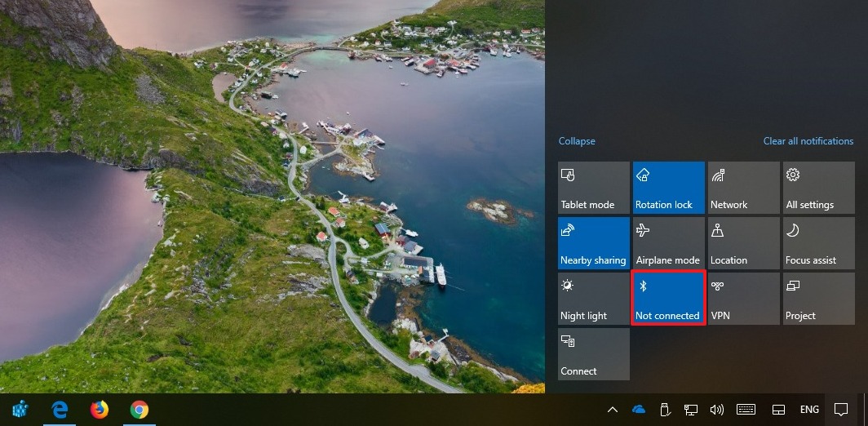Open the All settings tile

(x=819, y=188)
